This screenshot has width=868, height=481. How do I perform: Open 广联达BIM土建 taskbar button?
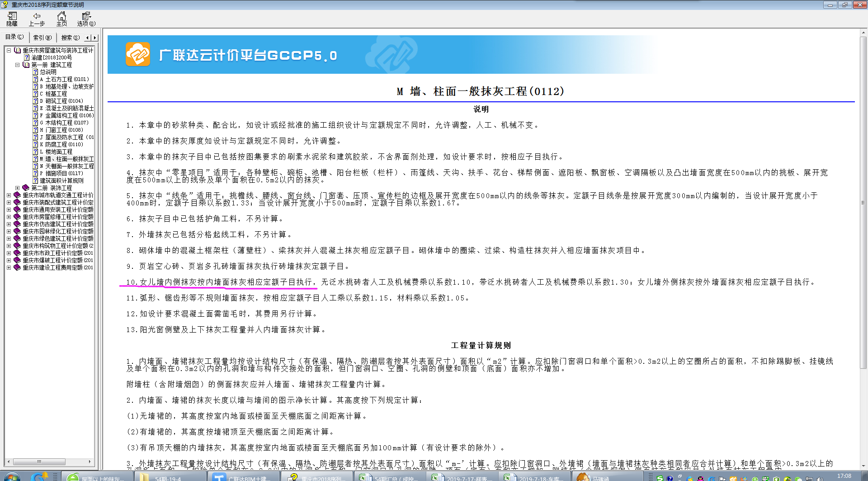[243, 477]
